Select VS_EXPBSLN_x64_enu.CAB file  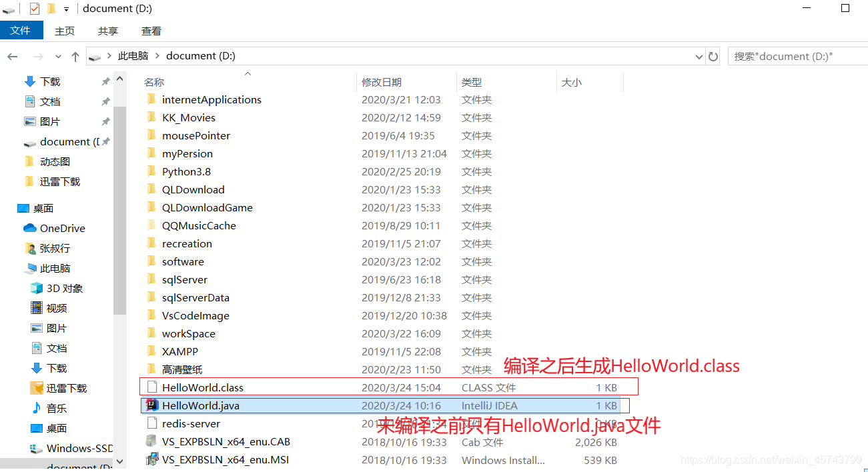(x=226, y=442)
